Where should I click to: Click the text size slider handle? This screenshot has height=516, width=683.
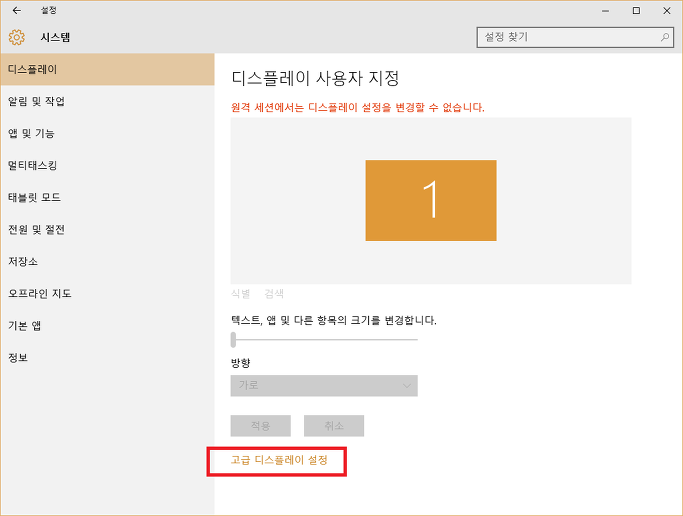[233, 340]
